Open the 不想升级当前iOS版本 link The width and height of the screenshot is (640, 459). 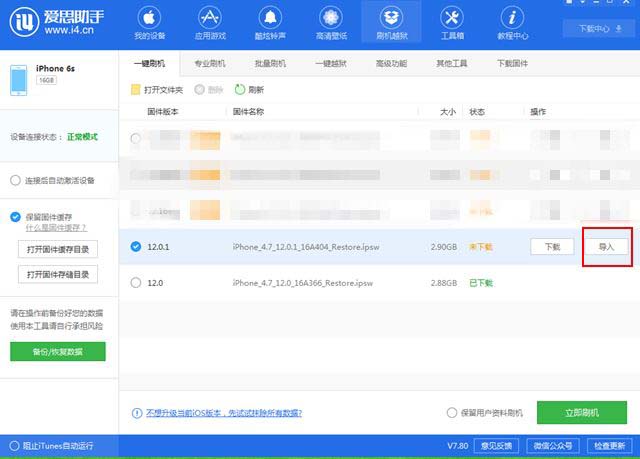click(x=224, y=413)
